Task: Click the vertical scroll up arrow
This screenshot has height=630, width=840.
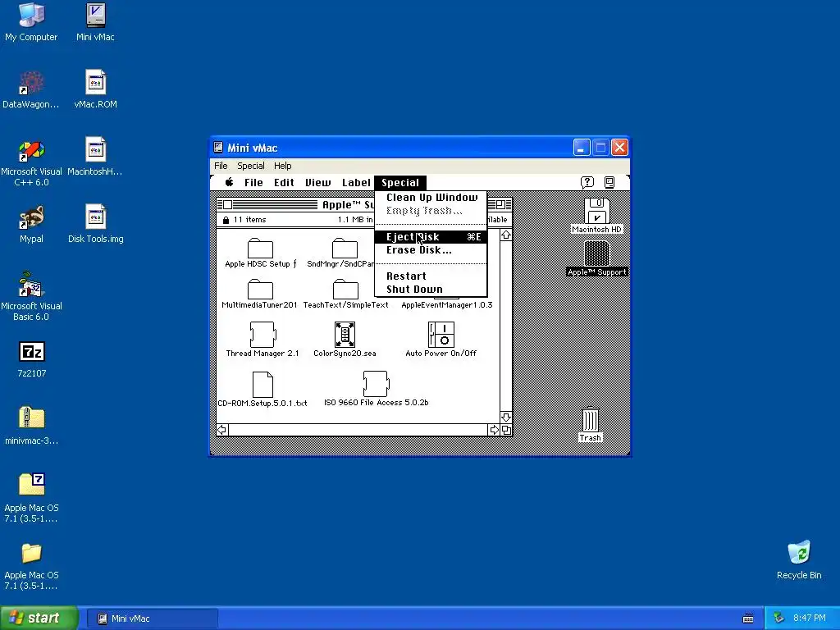Action: 506,235
